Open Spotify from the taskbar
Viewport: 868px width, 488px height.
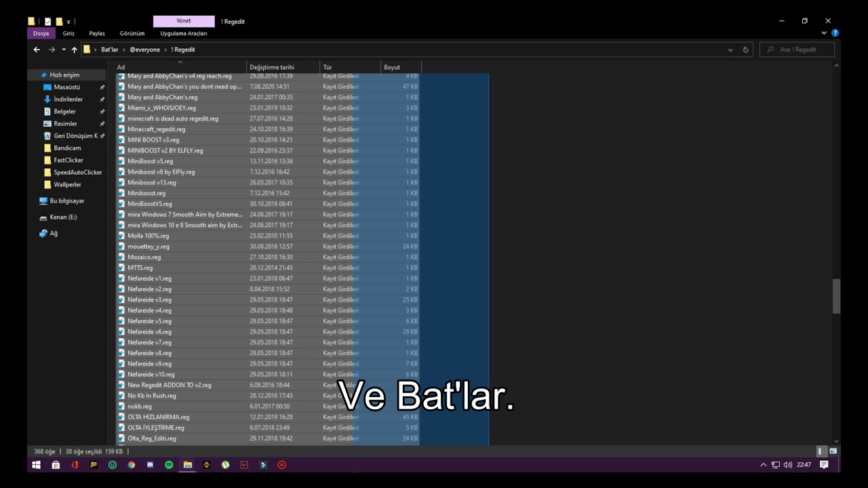169,465
